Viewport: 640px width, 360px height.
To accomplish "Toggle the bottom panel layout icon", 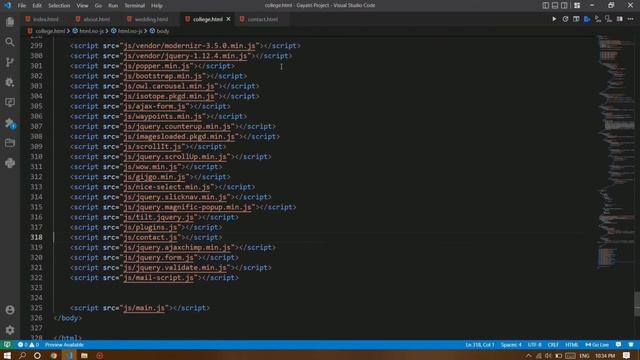I will (555, 5).
